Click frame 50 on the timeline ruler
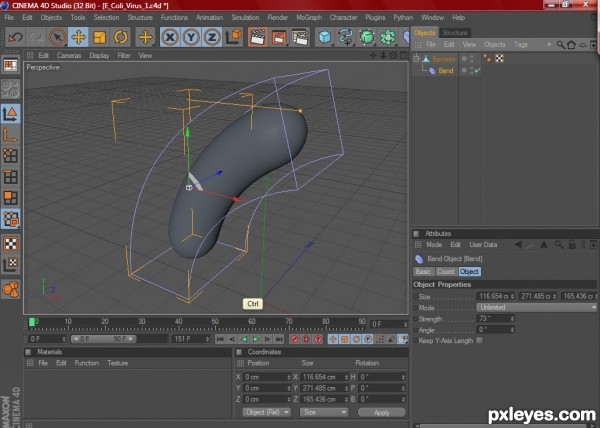The image size is (600, 428). click(215, 324)
